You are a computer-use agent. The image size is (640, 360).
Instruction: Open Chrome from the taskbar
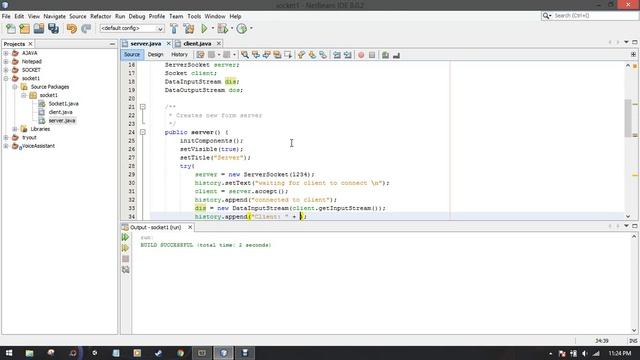pyautogui.click(x=180, y=353)
